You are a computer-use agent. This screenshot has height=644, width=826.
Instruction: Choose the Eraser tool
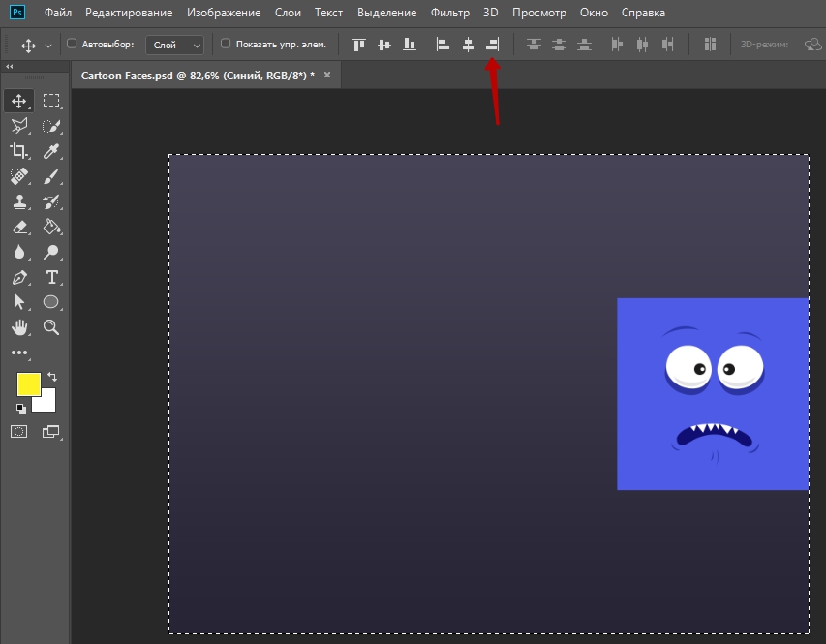(x=18, y=227)
